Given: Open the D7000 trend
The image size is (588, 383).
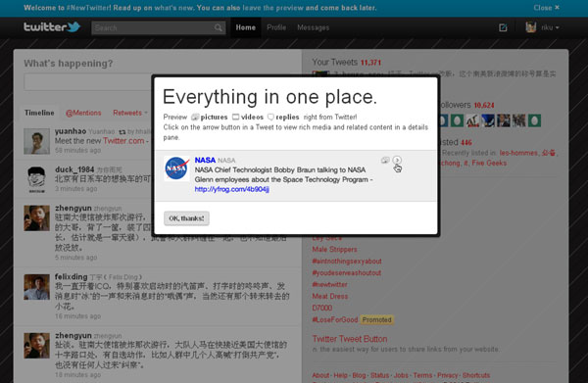Looking at the screenshot, I should click(x=322, y=308).
